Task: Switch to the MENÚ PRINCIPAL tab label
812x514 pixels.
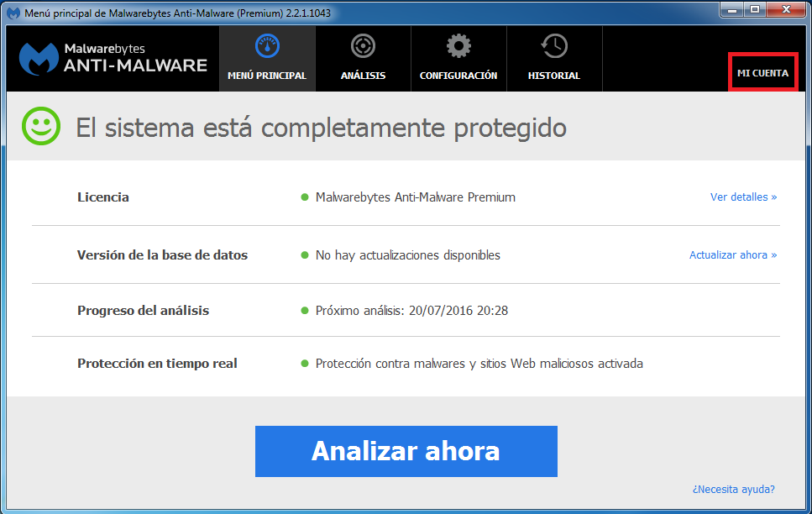Action: [267, 76]
